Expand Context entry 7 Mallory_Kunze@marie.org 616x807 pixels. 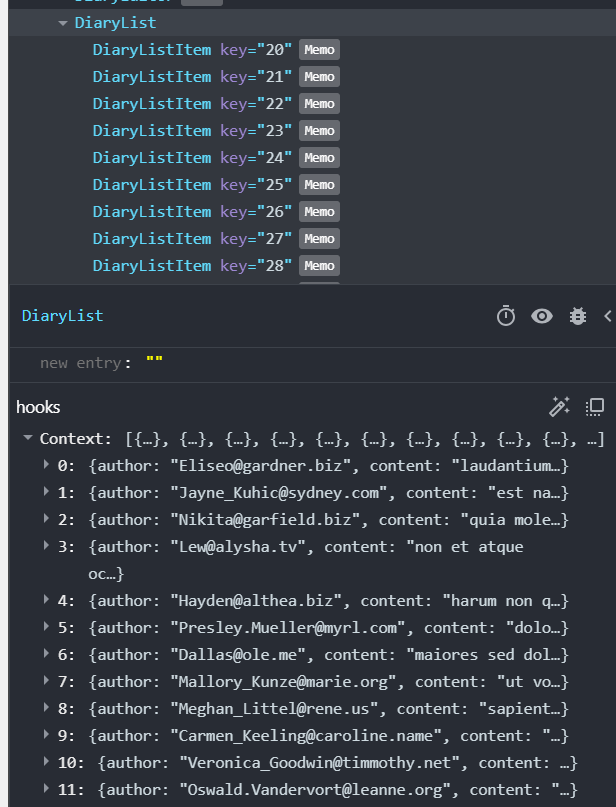pos(46,681)
